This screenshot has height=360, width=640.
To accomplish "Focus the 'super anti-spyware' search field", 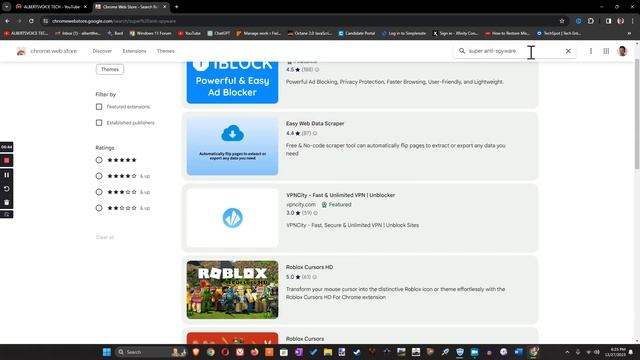I will click(x=514, y=51).
